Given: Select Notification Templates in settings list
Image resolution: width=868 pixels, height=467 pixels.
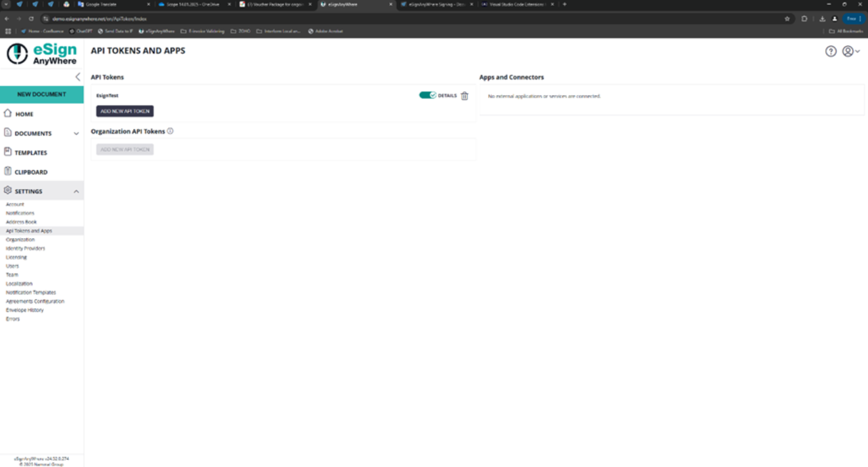Looking at the screenshot, I should (31, 293).
